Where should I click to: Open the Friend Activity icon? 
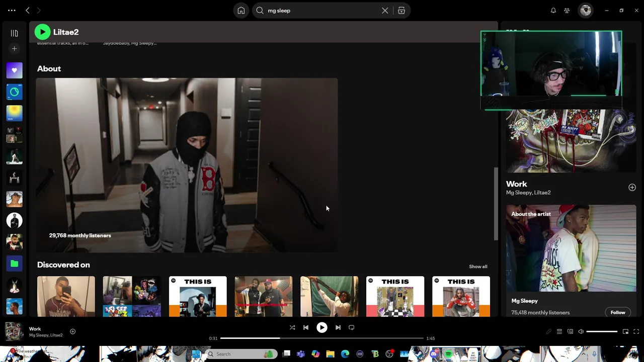pyautogui.click(x=567, y=11)
